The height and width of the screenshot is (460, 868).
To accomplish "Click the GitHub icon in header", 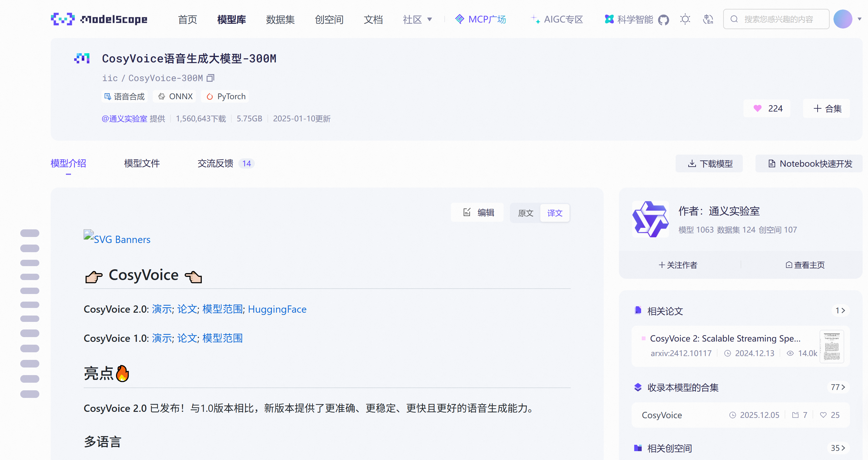I will 664,20.
